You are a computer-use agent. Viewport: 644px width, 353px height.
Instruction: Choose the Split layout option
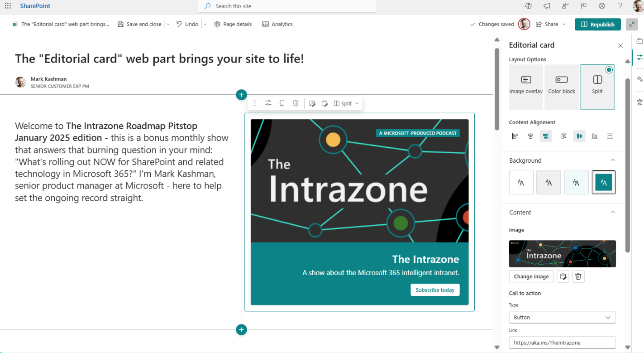tap(597, 87)
